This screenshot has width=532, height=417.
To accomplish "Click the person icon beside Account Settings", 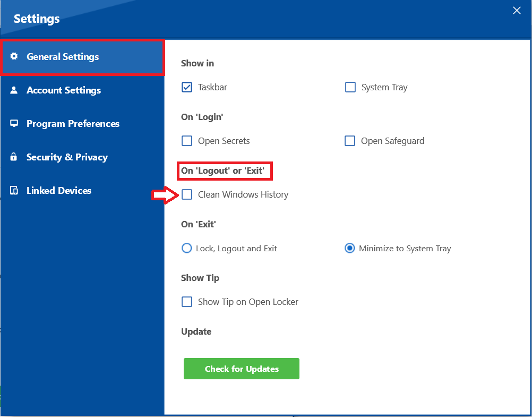I will click(14, 90).
